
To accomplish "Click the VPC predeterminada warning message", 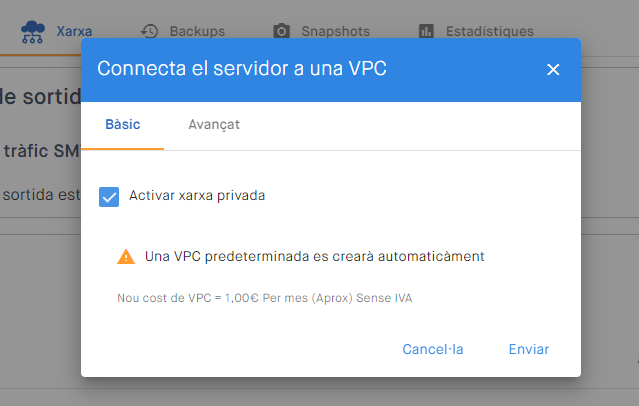I will point(315,256).
